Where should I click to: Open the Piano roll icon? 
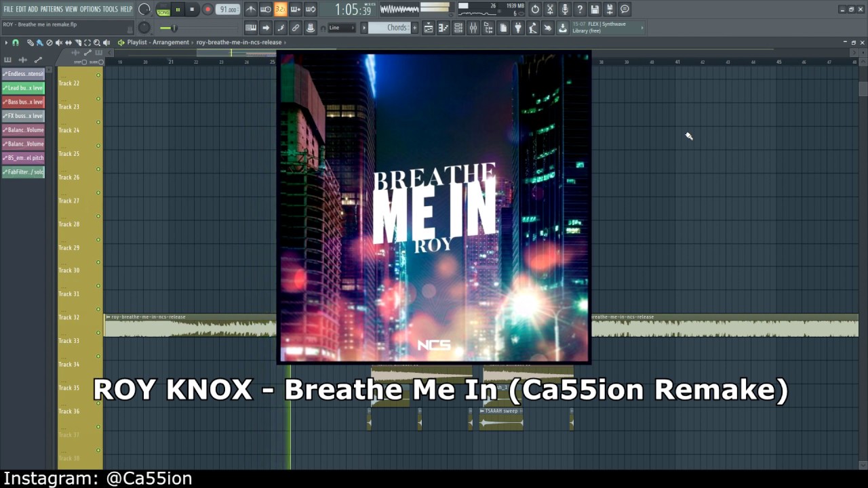pyautogui.click(x=443, y=28)
